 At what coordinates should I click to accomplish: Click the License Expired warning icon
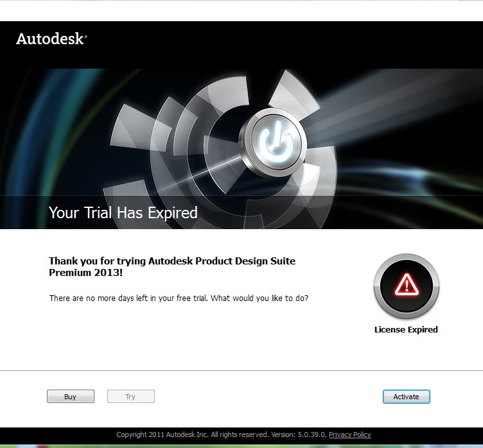407,286
